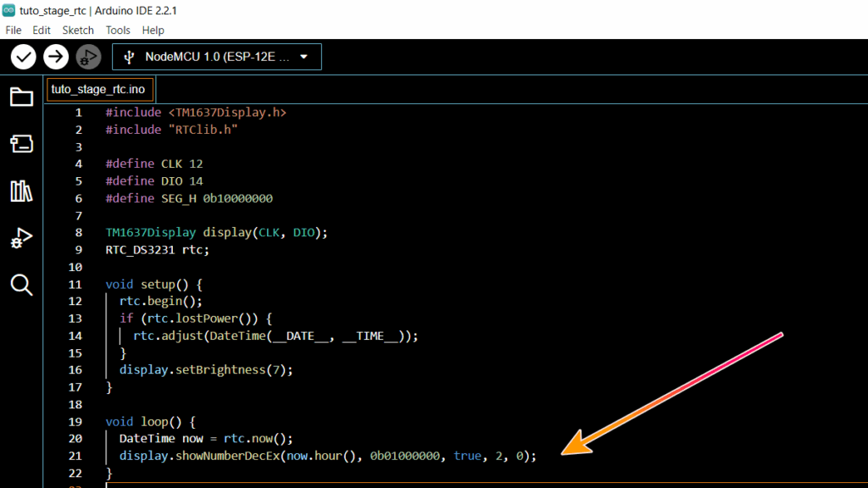Image resolution: width=868 pixels, height=488 pixels.
Task: Click on the text 'TM1637Display.h' in line 1
Action: click(227, 113)
